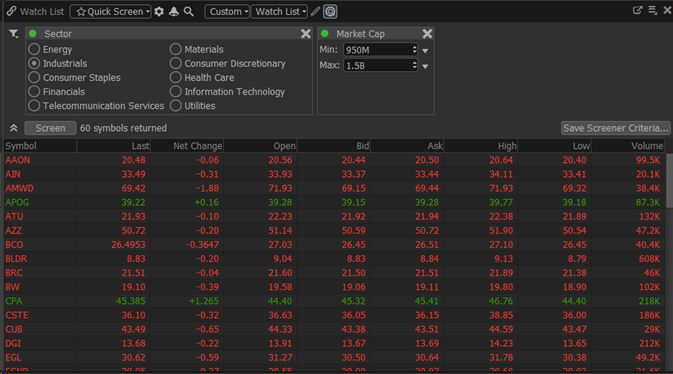
Task: Select the Materials sector radio button
Action: pos(176,49)
